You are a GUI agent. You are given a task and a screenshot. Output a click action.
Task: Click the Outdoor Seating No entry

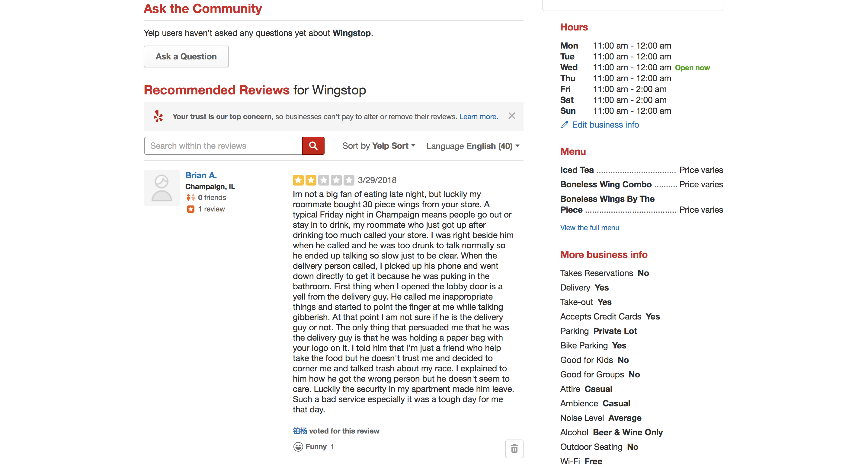click(x=599, y=447)
